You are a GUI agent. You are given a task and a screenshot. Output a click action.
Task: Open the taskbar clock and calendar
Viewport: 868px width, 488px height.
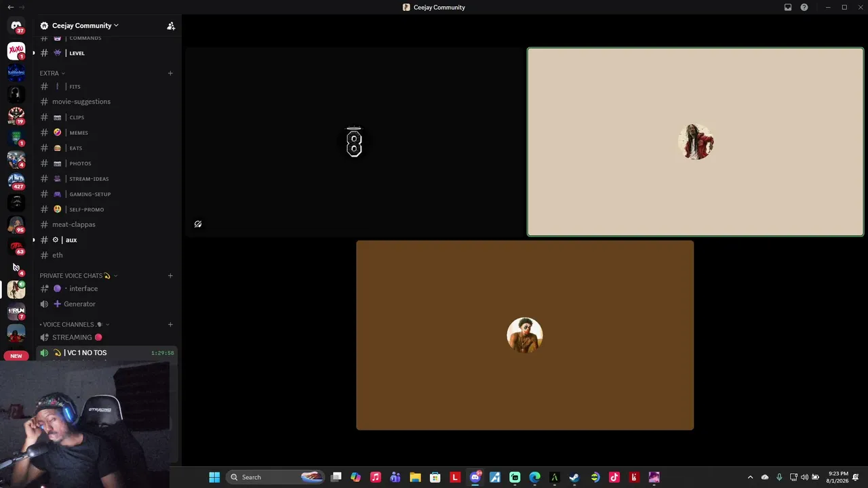[838, 477]
